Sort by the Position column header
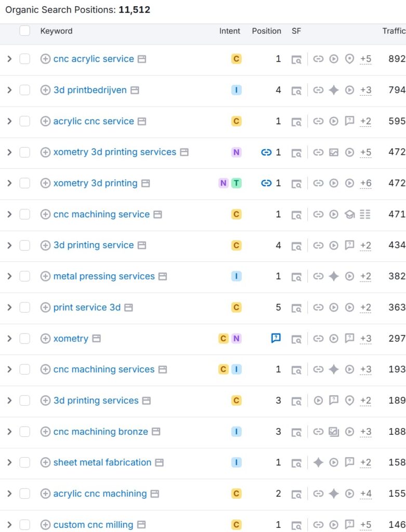This screenshot has width=406, height=532. (x=267, y=31)
